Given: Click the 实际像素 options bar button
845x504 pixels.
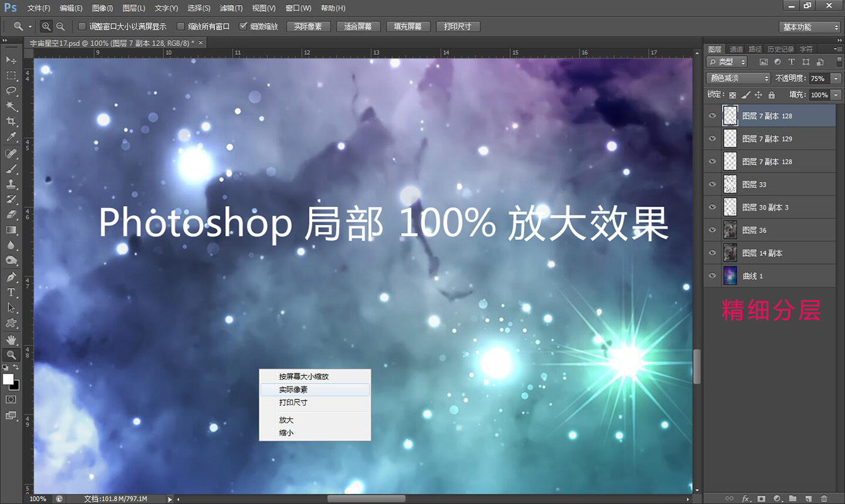Looking at the screenshot, I should pyautogui.click(x=308, y=26).
